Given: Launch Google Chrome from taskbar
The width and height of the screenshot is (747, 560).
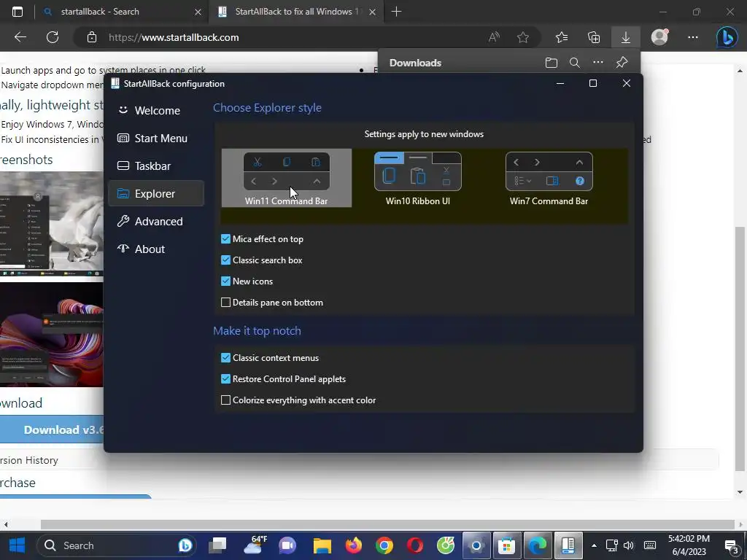Looking at the screenshot, I should click(384, 545).
